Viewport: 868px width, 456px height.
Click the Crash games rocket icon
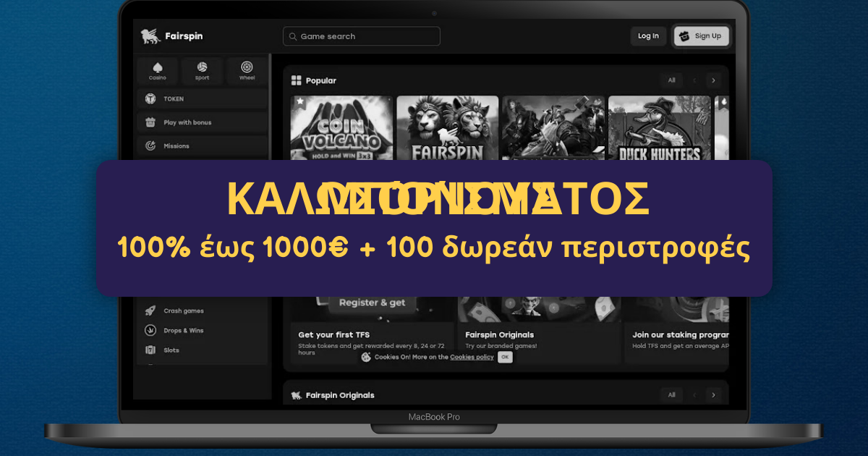(150, 311)
